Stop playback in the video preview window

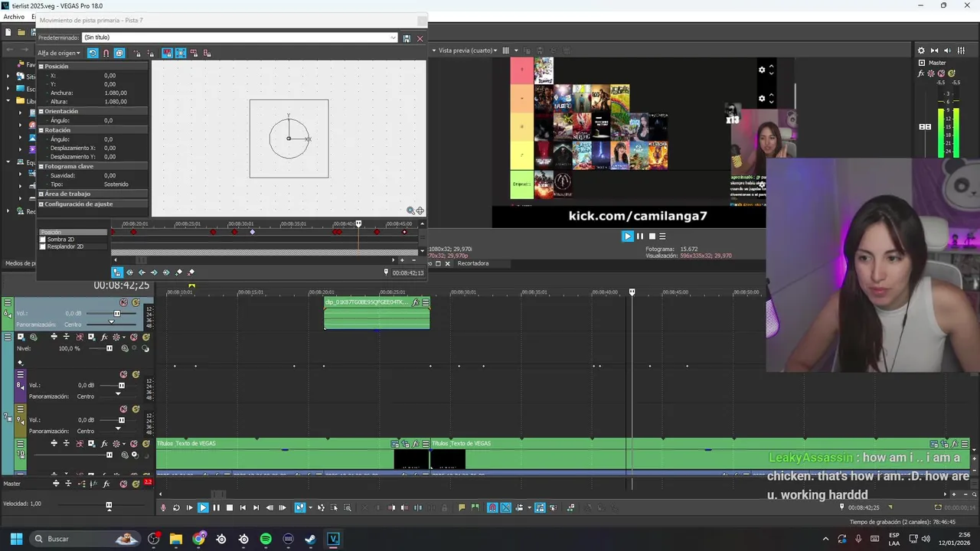tap(652, 236)
